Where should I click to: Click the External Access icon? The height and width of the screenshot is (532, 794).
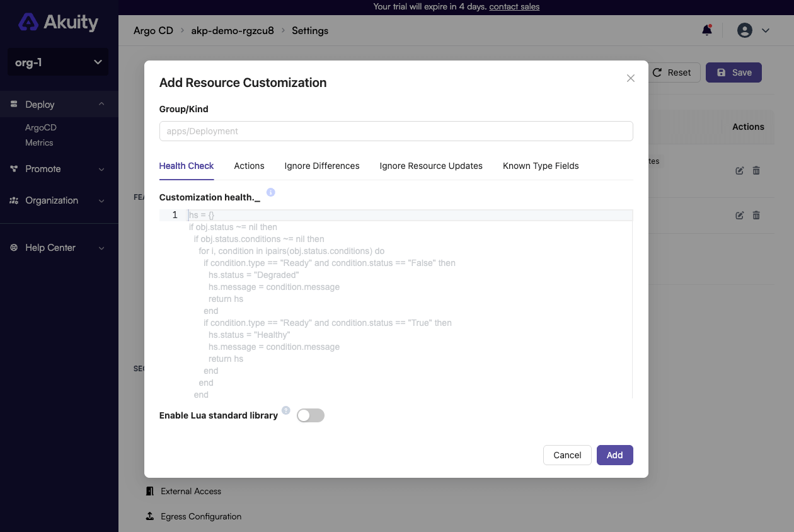pos(149,491)
